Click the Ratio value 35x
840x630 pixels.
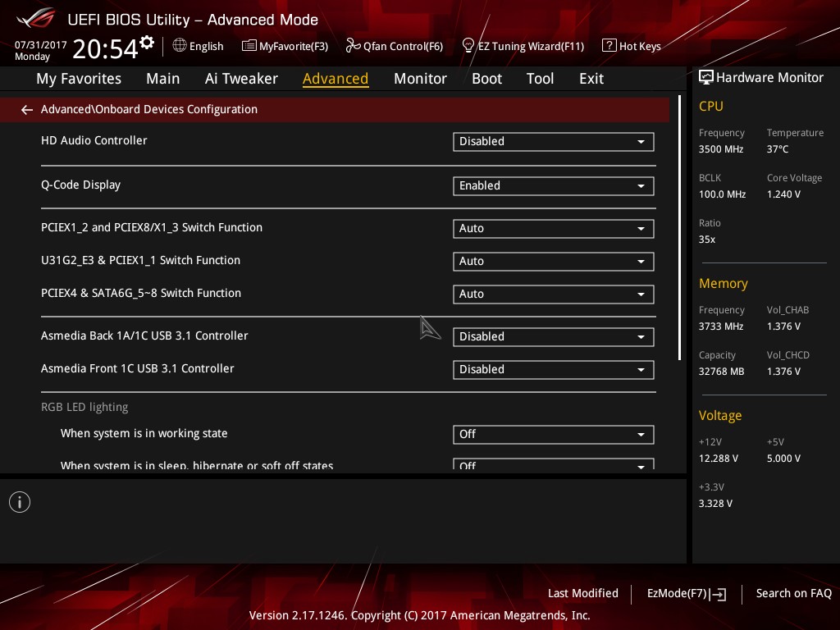[x=706, y=240]
